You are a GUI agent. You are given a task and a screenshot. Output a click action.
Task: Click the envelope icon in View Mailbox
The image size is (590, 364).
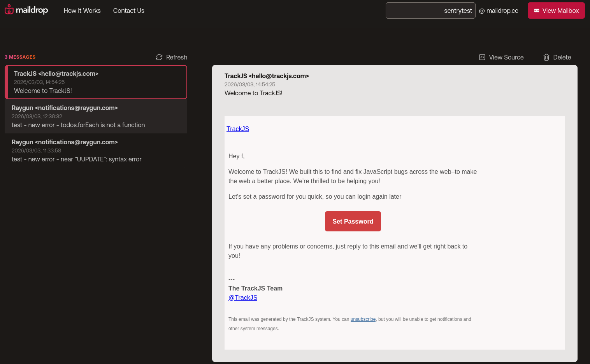[x=537, y=10]
